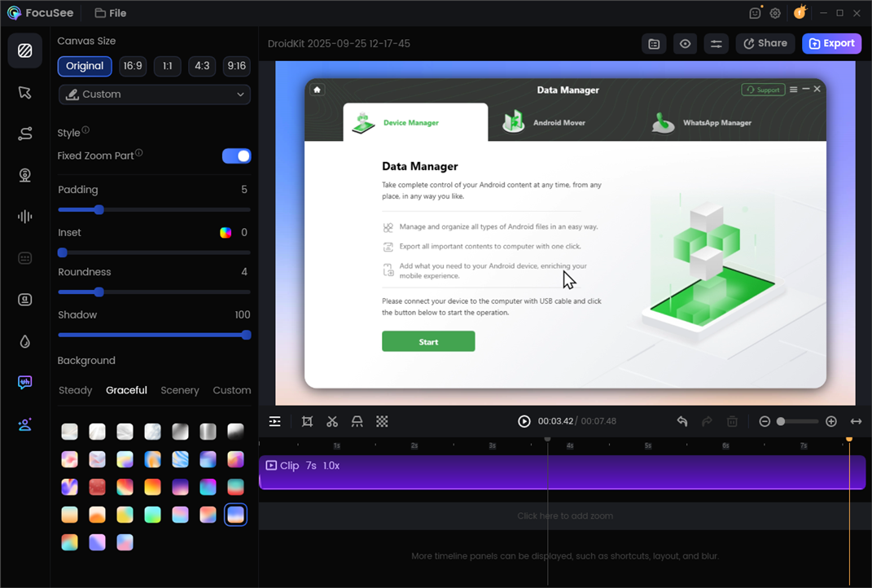Click the Share button
872x588 pixels.
tap(765, 43)
